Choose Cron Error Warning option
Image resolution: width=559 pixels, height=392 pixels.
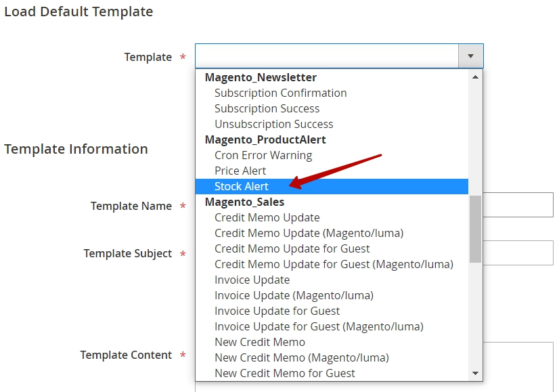click(332, 155)
